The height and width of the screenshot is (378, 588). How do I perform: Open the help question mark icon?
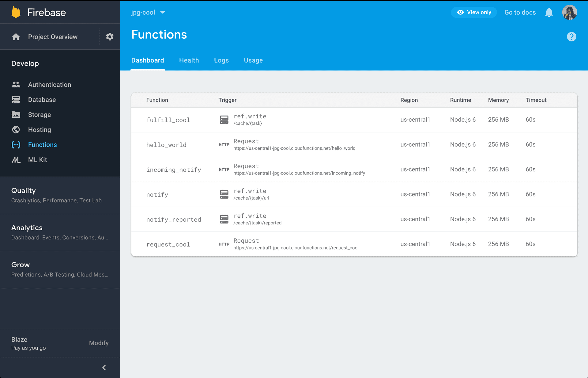pyautogui.click(x=571, y=37)
